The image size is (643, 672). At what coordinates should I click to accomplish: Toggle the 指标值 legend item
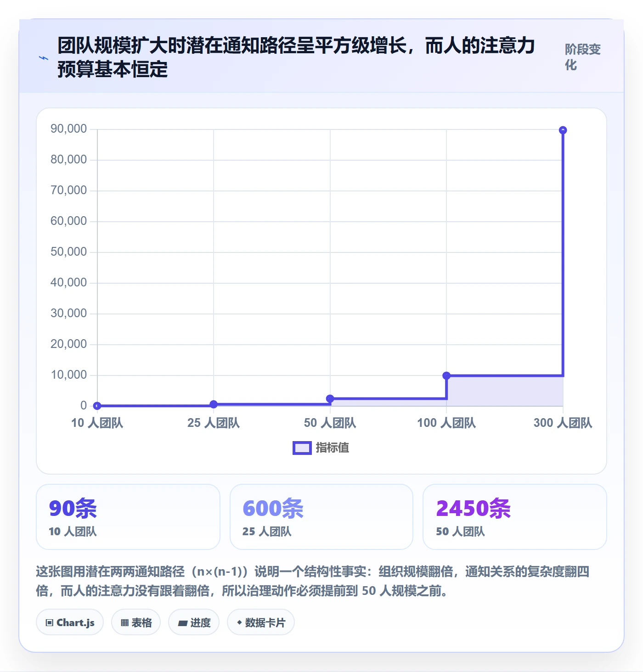(321, 448)
